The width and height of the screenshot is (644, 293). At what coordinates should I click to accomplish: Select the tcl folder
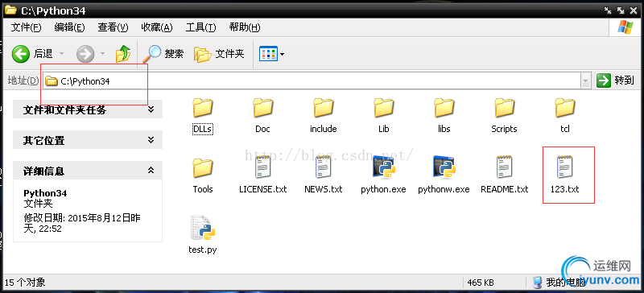tap(565, 116)
